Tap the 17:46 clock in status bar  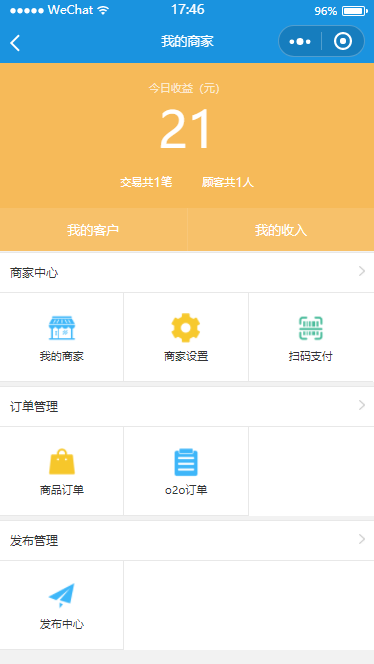[x=188, y=10]
